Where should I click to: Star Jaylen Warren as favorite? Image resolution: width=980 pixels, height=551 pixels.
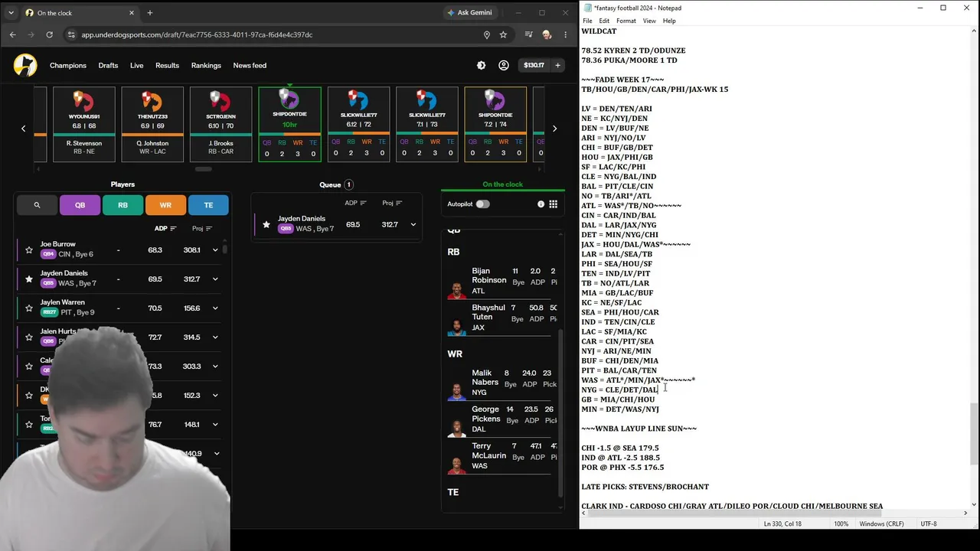(x=29, y=308)
